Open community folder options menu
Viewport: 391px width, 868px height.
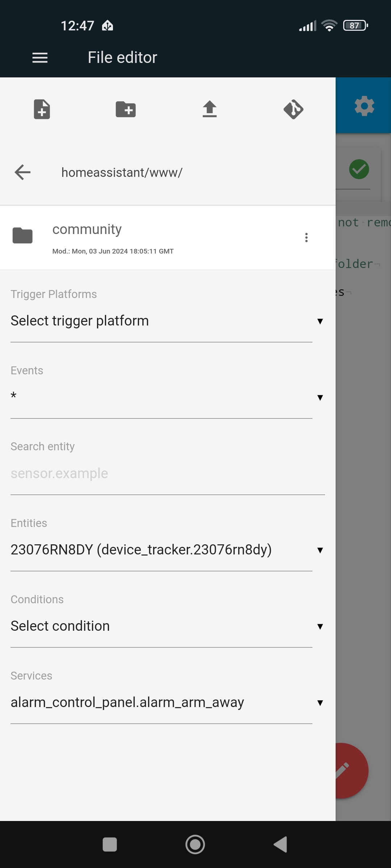[306, 238]
